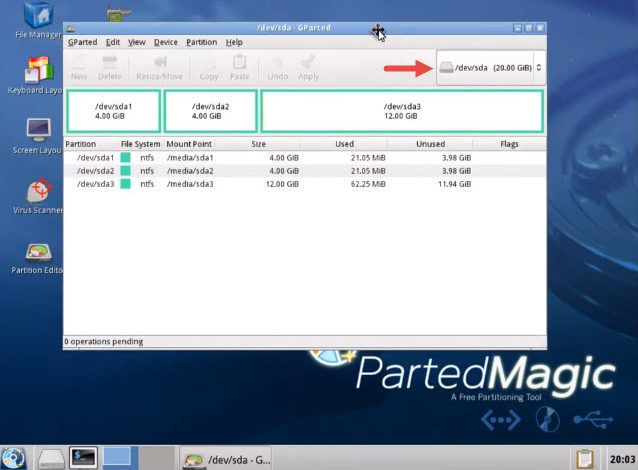Open the start menu icon in taskbar
The image size is (638, 470).
13,458
